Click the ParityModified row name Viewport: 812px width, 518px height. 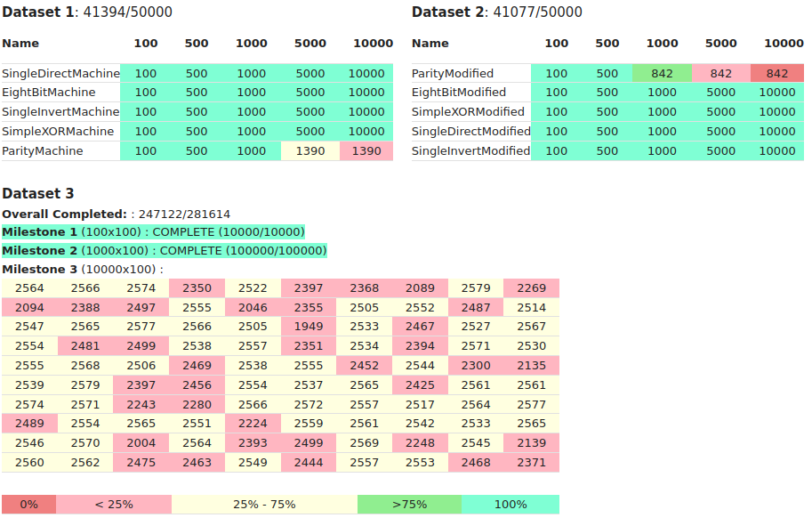(453, 74)
